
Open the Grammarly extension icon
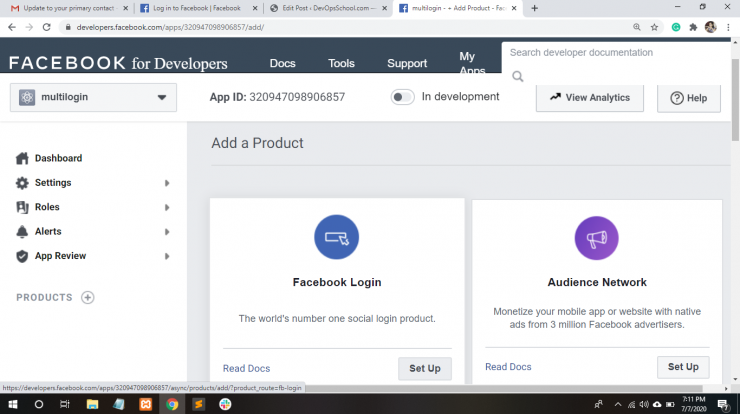tap(676, 27)
